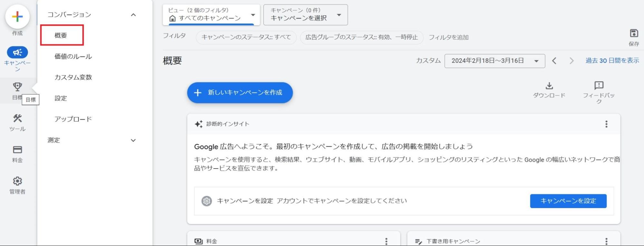
Task: Go to previous date range arrow
Action: coord(554,61)
